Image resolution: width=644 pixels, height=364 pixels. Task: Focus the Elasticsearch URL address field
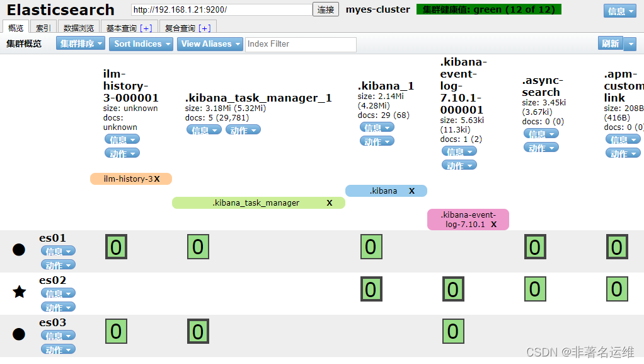pyautogui.click(x=221, y=9)
